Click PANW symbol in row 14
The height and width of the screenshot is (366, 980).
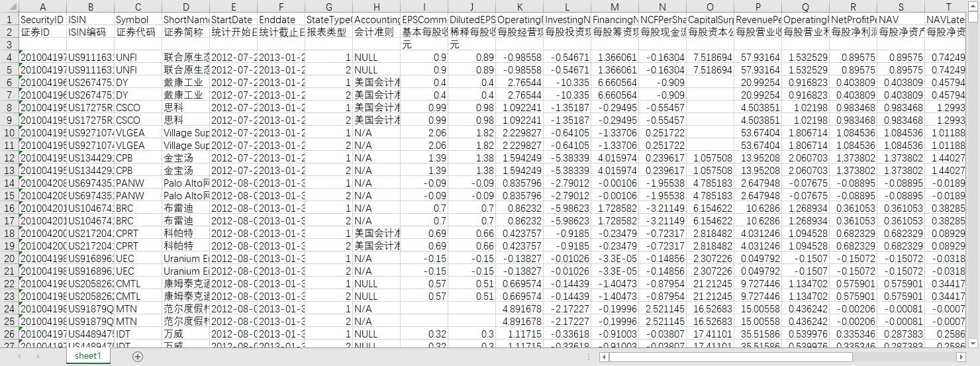click(138, 183)
